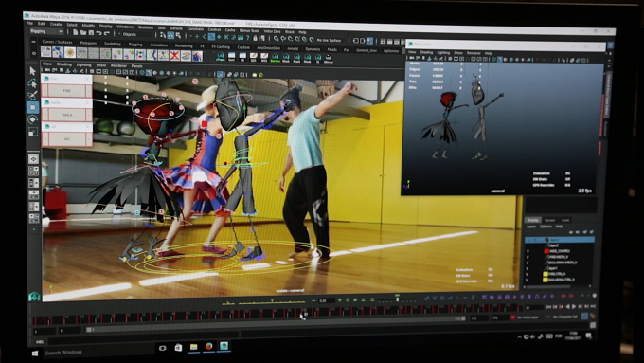
Task: Click play backwards button
Action: point(567,307)
